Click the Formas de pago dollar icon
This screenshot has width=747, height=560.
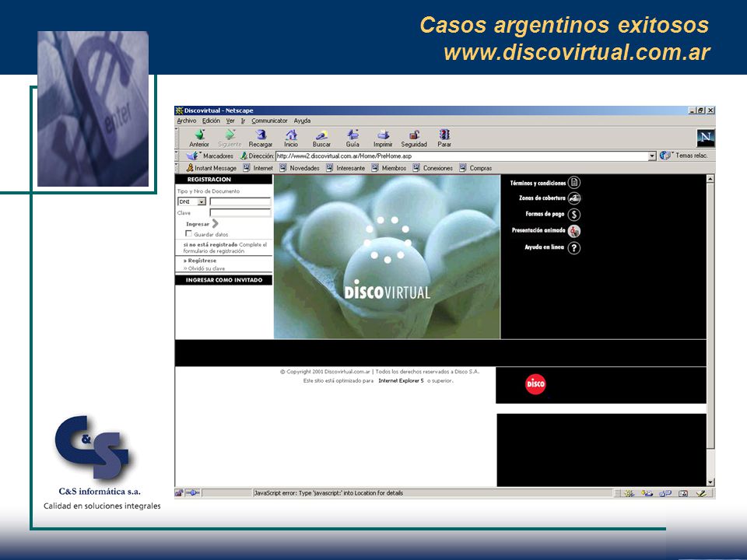574,215
